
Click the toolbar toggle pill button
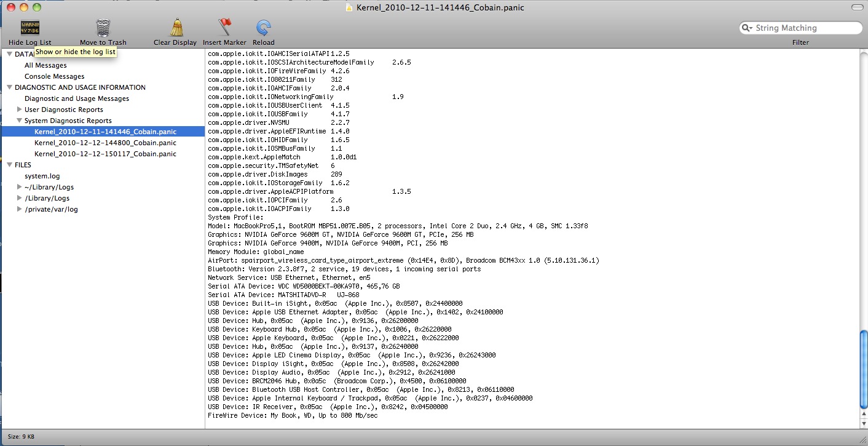pyautogui.click(x=856, y=7)
